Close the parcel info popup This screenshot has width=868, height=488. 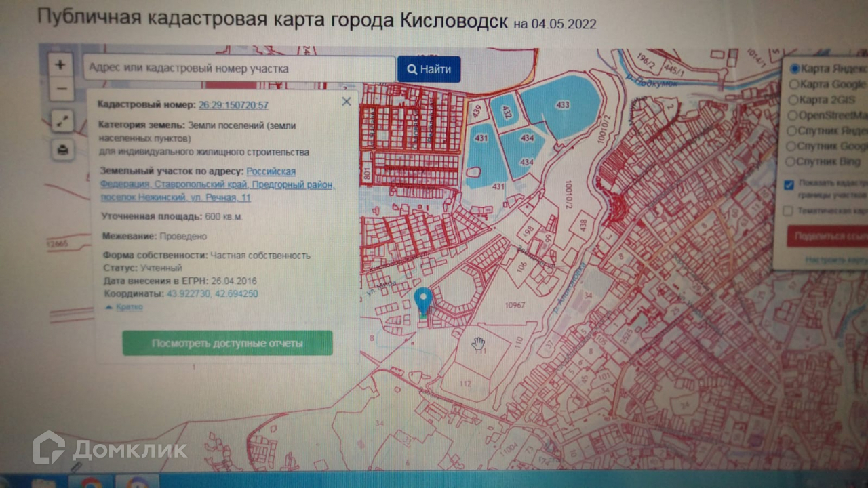(346, 102)
